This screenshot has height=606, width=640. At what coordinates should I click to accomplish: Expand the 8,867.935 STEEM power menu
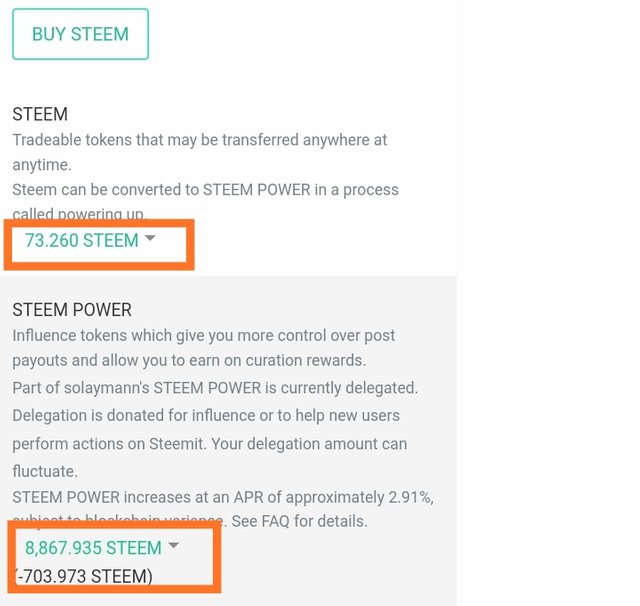point(92,547)
